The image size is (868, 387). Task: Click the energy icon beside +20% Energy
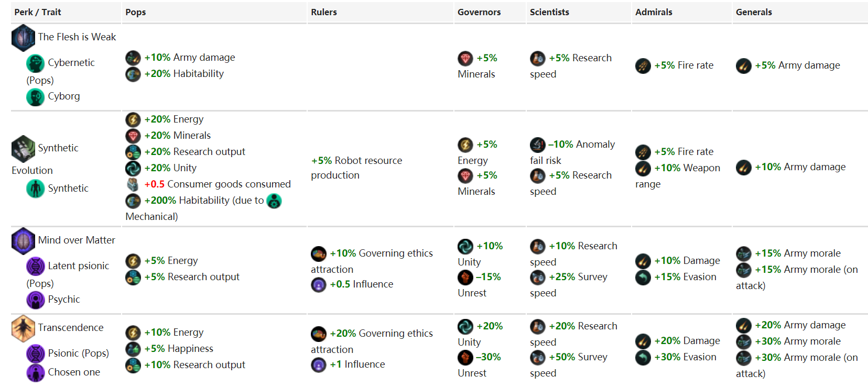(x=133, y=119)
